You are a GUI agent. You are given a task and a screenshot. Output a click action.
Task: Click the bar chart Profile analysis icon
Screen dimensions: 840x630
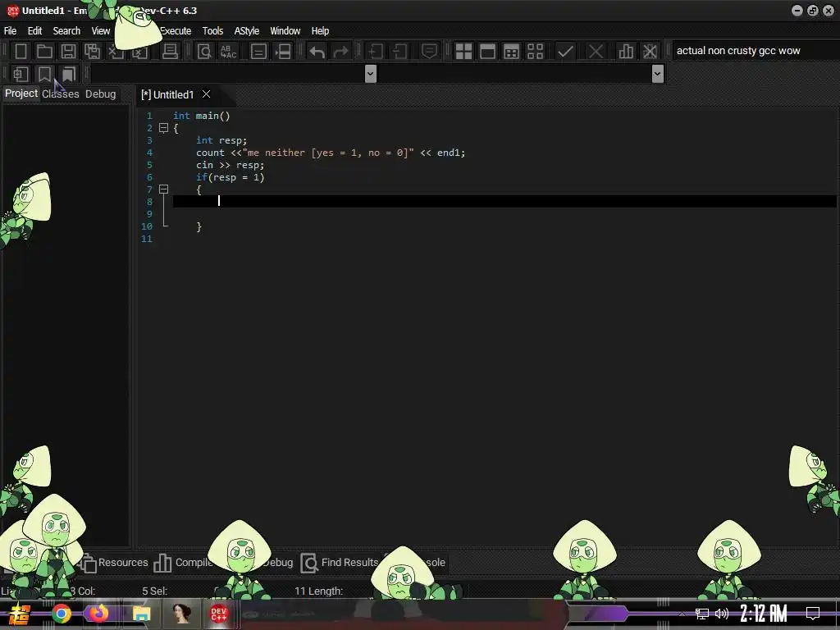(x=626, y=52)
